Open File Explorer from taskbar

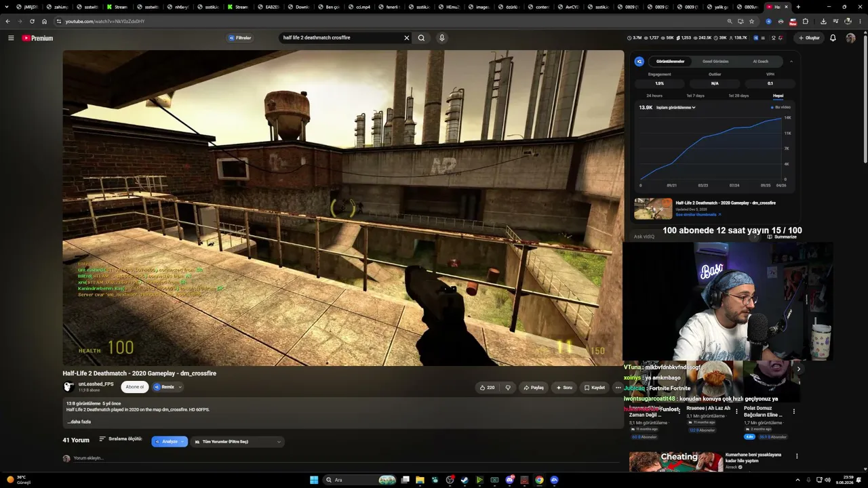[x=420, y=480]
